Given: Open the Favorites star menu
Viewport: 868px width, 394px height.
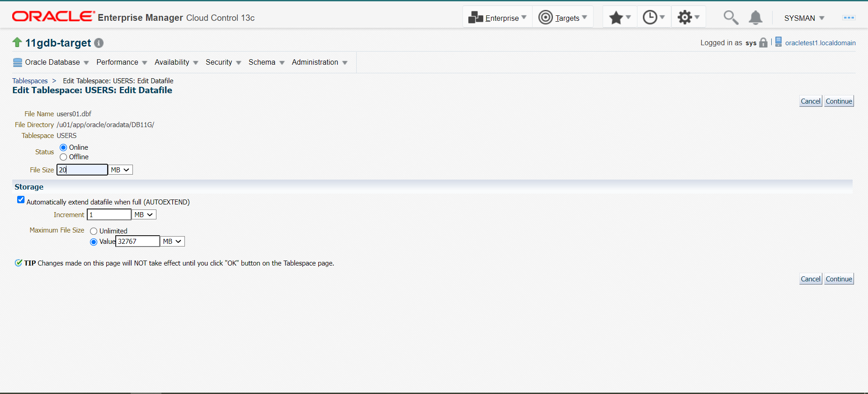Looking at the screenshot, I should [620, 18].
